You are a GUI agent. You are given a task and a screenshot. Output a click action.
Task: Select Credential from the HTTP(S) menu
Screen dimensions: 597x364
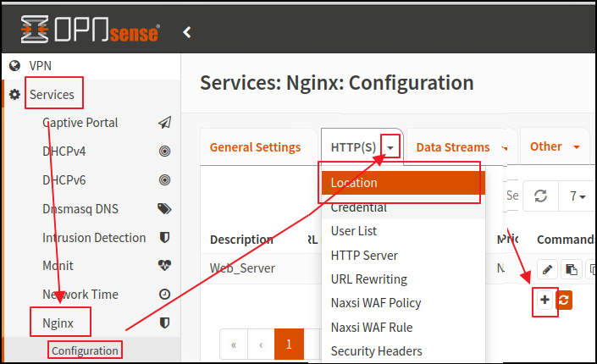click(x=403, y=207)
